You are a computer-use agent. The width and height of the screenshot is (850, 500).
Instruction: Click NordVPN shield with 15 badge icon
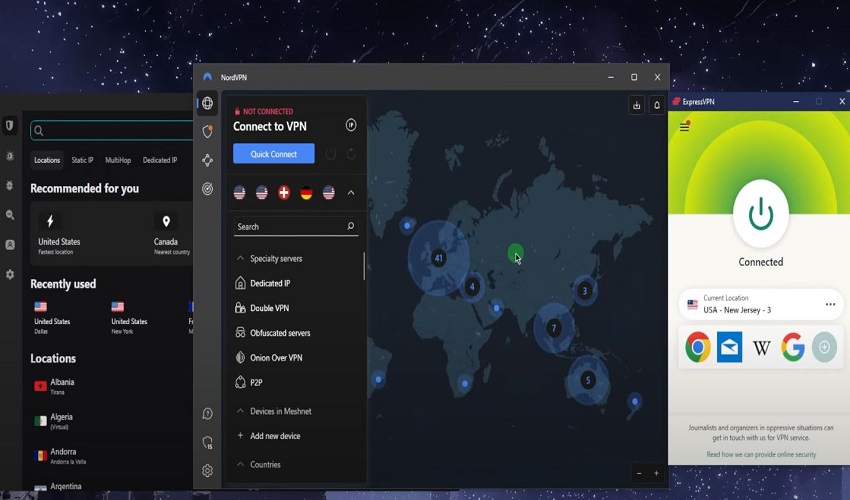click(x=207, y=443)
